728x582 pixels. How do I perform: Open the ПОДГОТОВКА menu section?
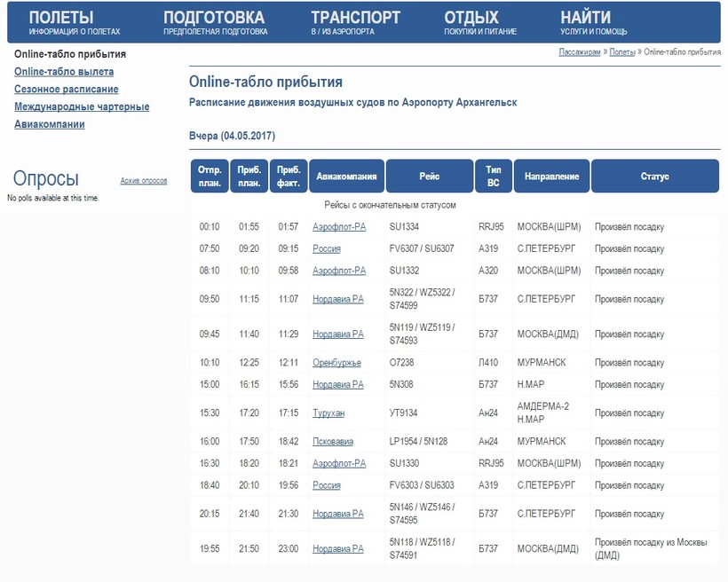[x=214, y=19]
